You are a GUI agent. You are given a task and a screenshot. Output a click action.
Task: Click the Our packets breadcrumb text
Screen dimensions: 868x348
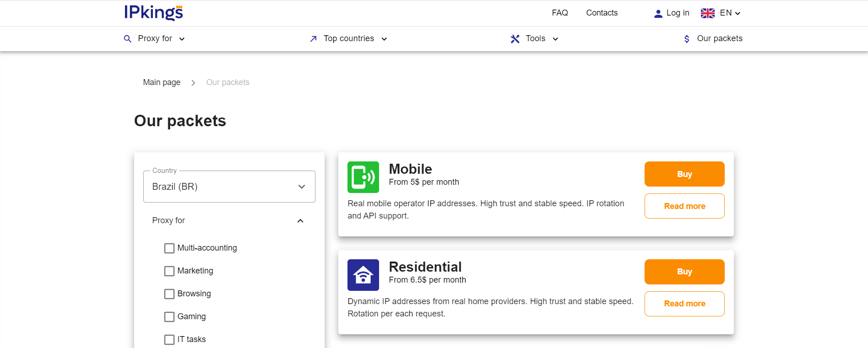228,82
